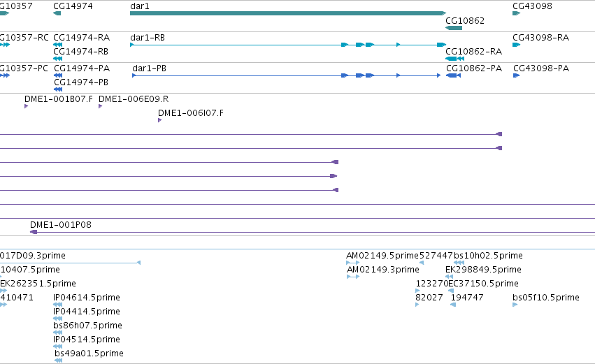Select DME1-001B07.F feature label
This screenshot has height=364, width=595.
[59, 99]
